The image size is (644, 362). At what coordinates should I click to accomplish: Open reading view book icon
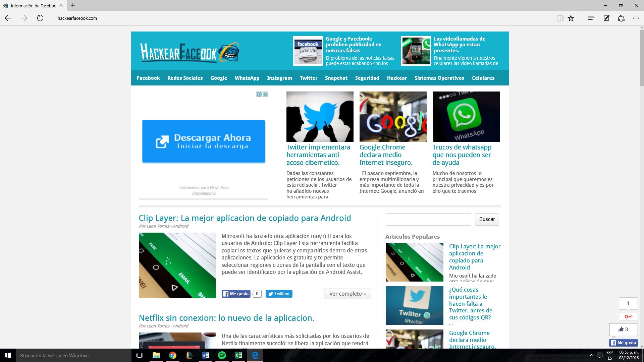(560, 18)
